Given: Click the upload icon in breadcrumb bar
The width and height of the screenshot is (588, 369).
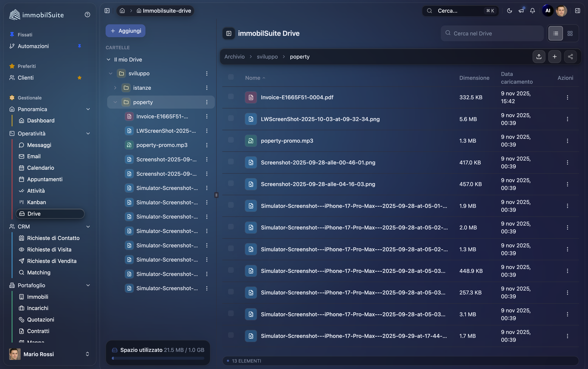Looking at the screenshot, I should point(539,57).
